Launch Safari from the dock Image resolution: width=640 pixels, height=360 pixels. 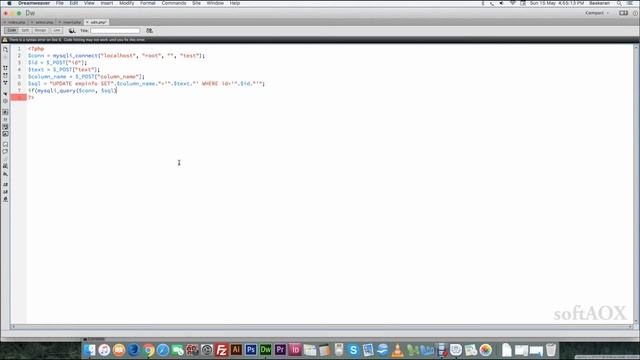[x=163, y=350]
